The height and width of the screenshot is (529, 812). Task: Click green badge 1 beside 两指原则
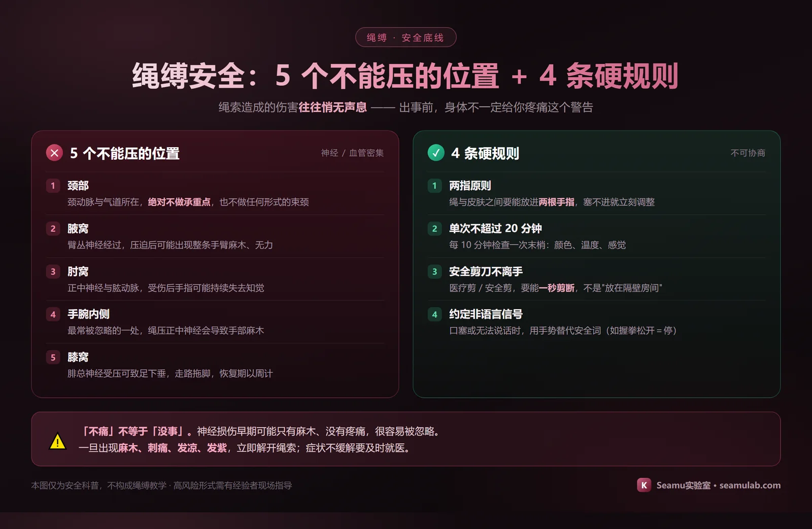[x=434, y=186]
